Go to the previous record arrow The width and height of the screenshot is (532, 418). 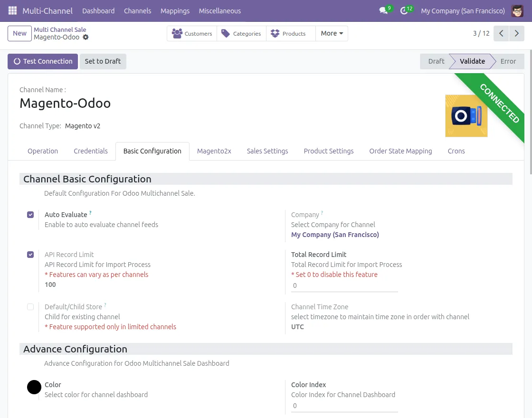pos(501,33)
